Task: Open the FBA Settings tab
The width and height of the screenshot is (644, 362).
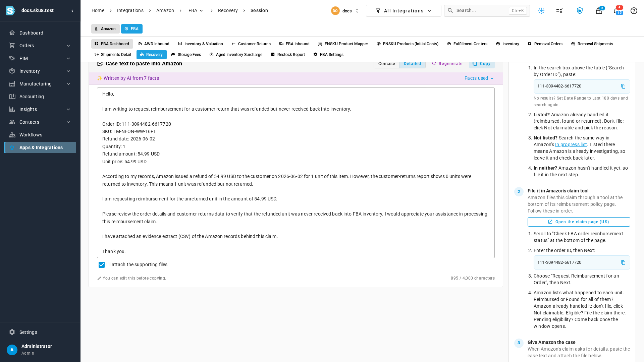Action: (328, 55)
